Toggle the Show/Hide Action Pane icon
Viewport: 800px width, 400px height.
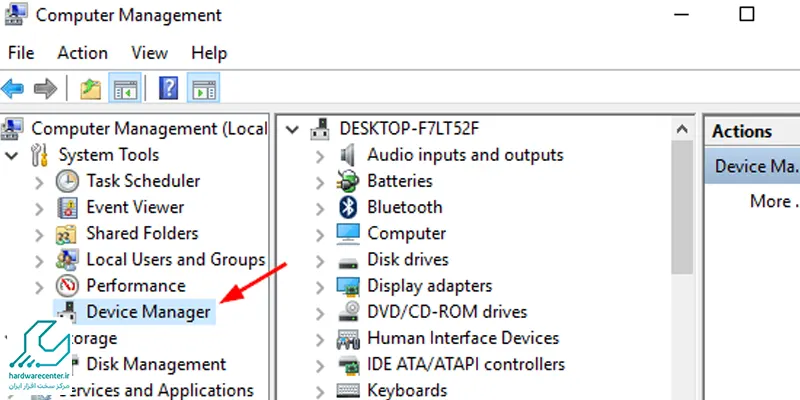click(x=202, y=89)
